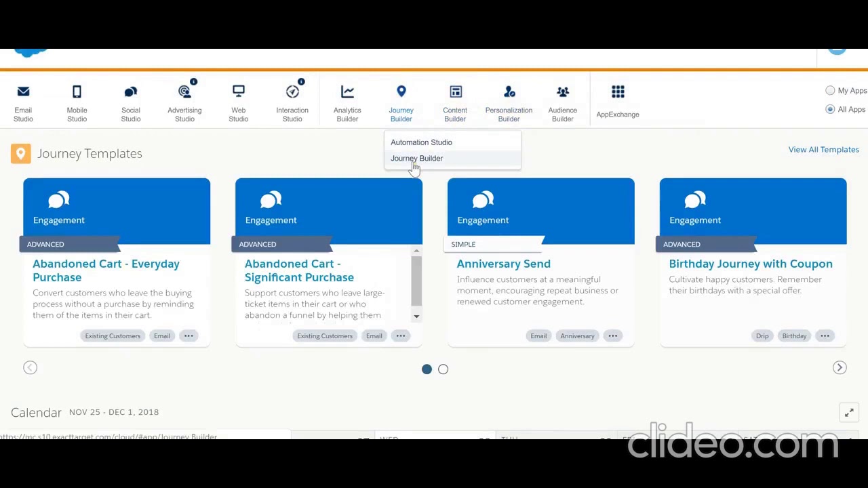Click scroll down arrow in Significant Purchase card
868x488 pixels.
pos(416,317)
